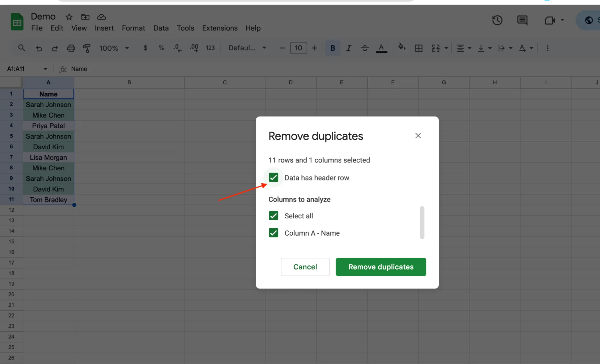The height and width of the screenshot is (364, 600).
Task: Click the Decrease decimal places icon
Action: click(x=177, y=48)
